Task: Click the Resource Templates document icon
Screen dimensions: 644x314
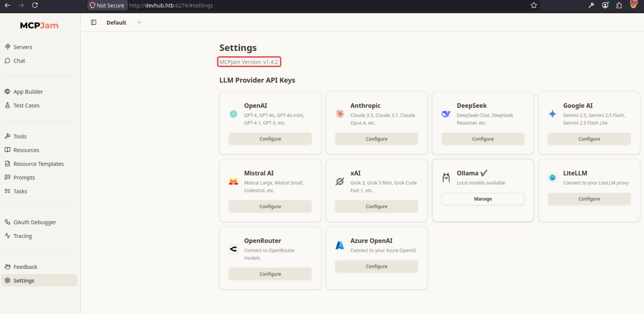Action: click(x=7, y=164)
